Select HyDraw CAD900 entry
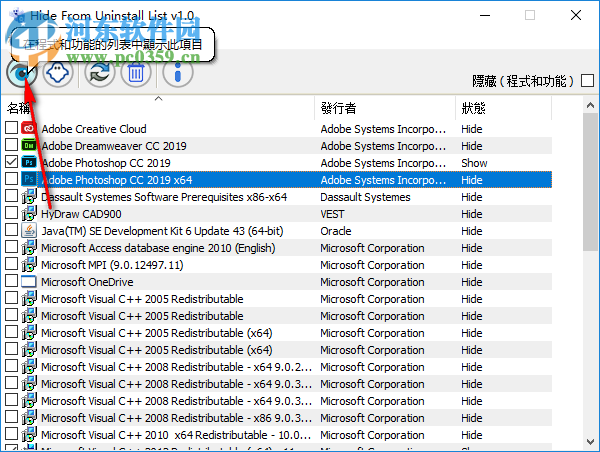Screen dimensions: 600x452 (x=277, y=214)
